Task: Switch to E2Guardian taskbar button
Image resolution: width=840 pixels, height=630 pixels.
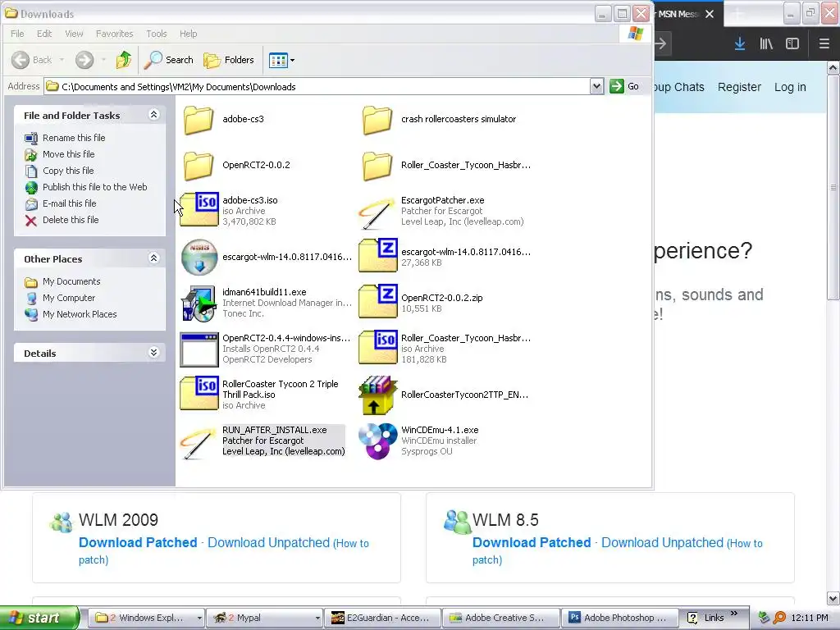Action: [382, 618]
